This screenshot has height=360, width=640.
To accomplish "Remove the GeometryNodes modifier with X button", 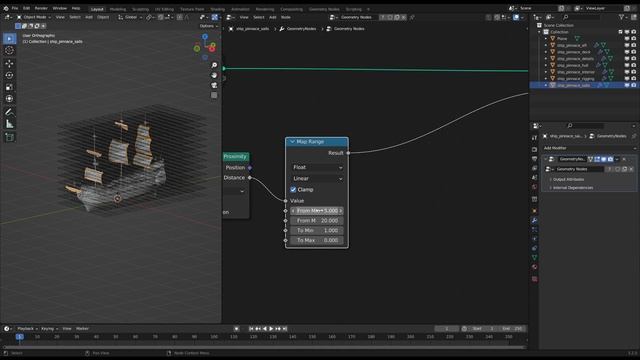I will click(624, 159).
